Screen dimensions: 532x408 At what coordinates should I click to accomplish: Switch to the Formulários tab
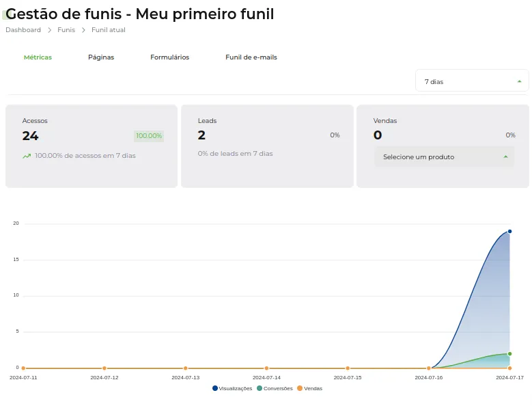pyautogui.click(x=169, y=57)
